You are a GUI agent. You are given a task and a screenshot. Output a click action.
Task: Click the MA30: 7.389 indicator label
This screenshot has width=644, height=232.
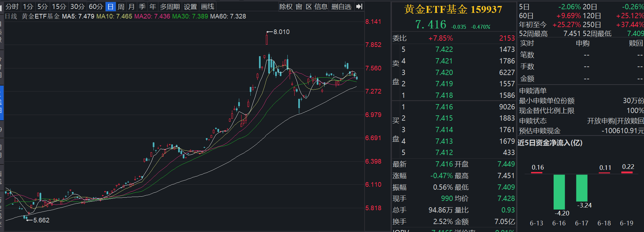point(190,16)
